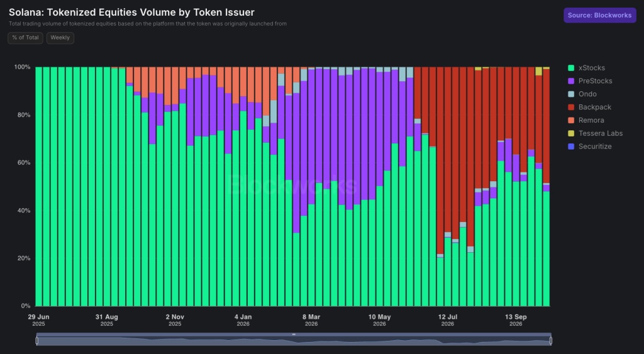This screenshot has height=354, width=644.
Task: Click the last bar on the chart's right edge
Action: pos(547,187)
